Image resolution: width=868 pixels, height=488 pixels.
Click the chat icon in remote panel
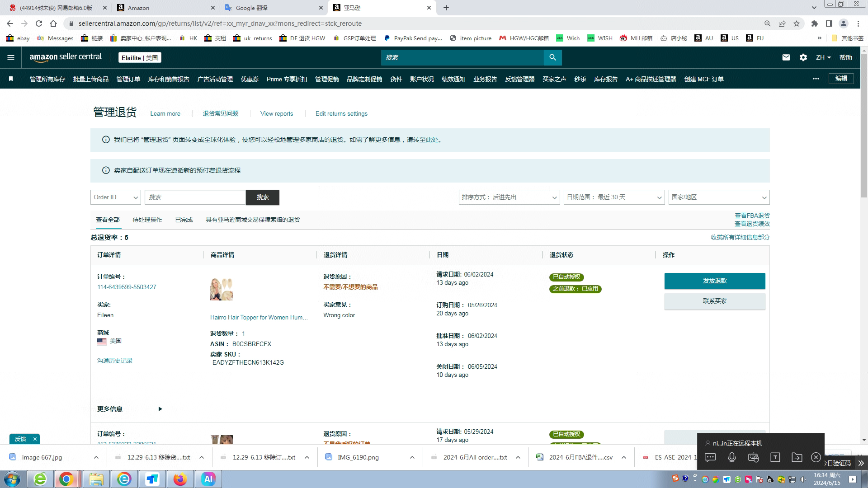coord(710,457)
